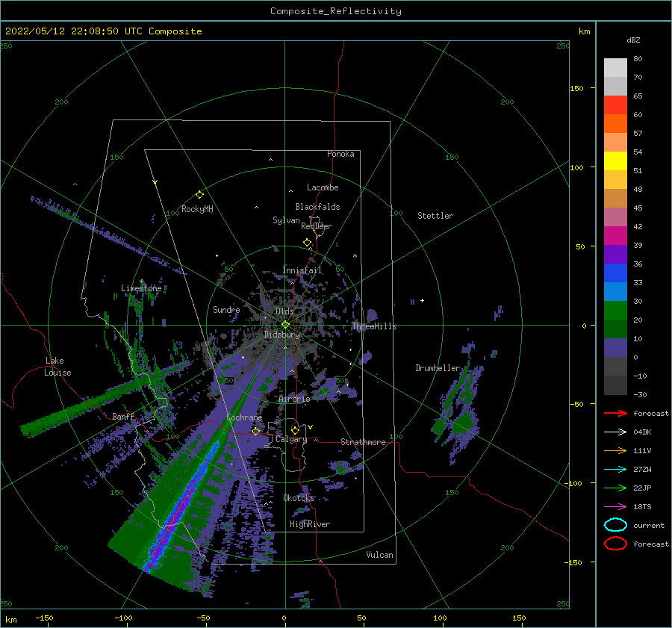Click the Stettler city label
The width and height of the screenshot is (672, 628).
coord(435,216)
